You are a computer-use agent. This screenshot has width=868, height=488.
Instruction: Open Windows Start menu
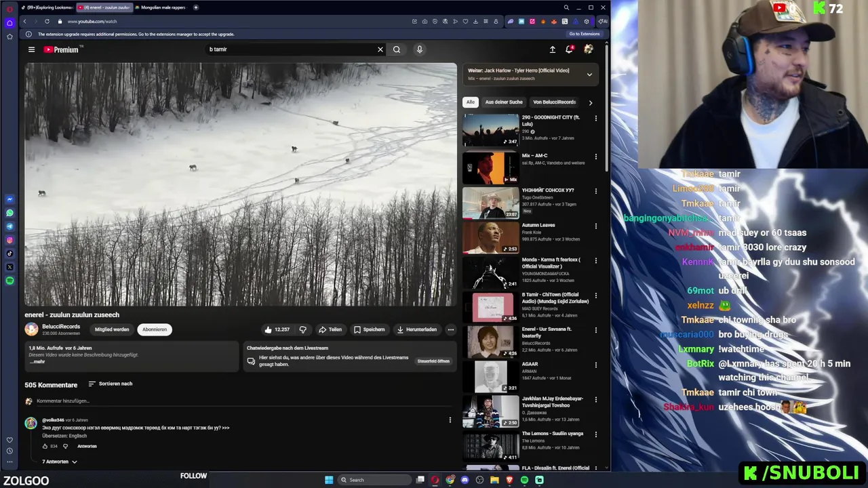point(329,480)
